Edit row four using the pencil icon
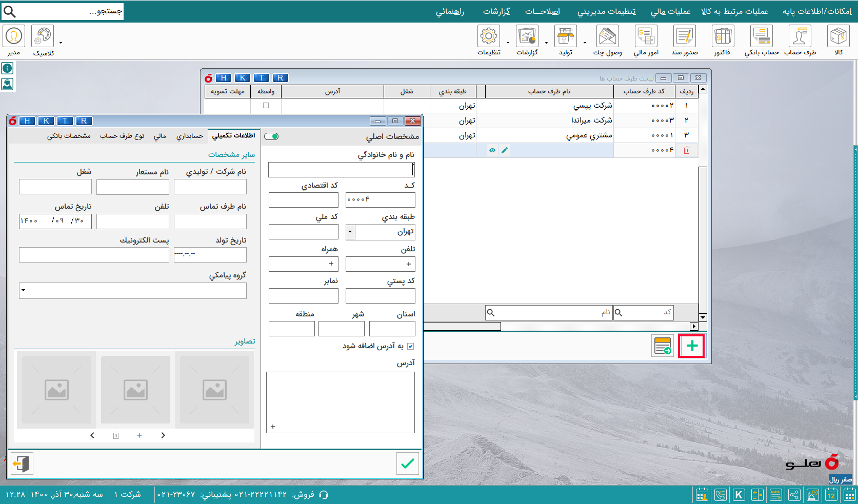The height and width of the screenshot is (504, 858). tap(505, 150)
